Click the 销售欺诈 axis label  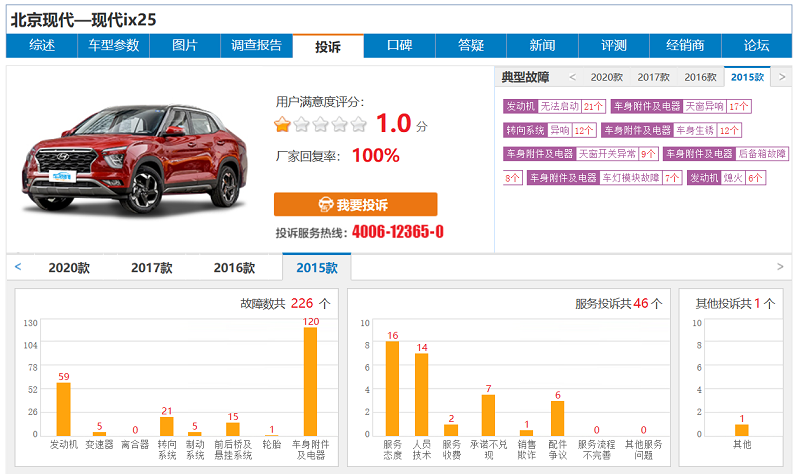[527, 450]
